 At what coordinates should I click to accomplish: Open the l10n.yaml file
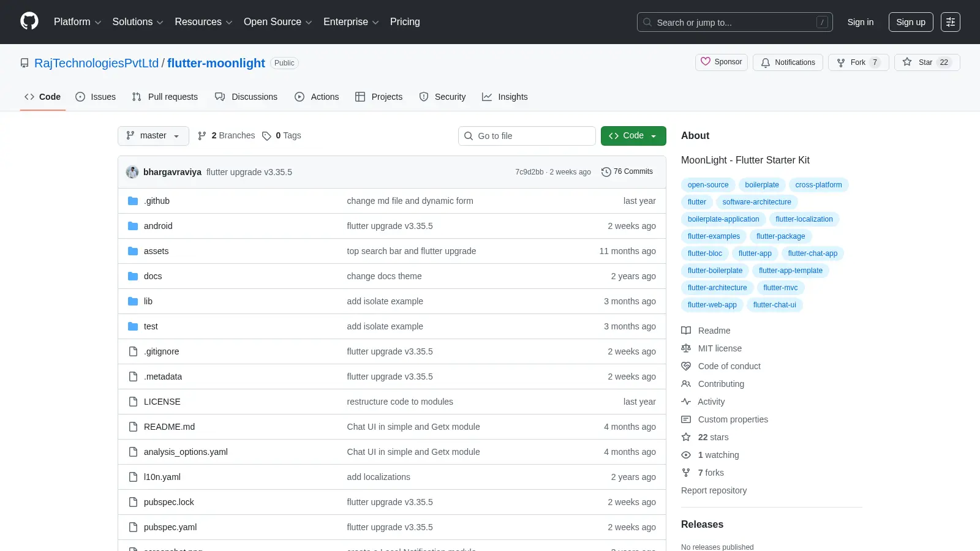pos(162,477)
